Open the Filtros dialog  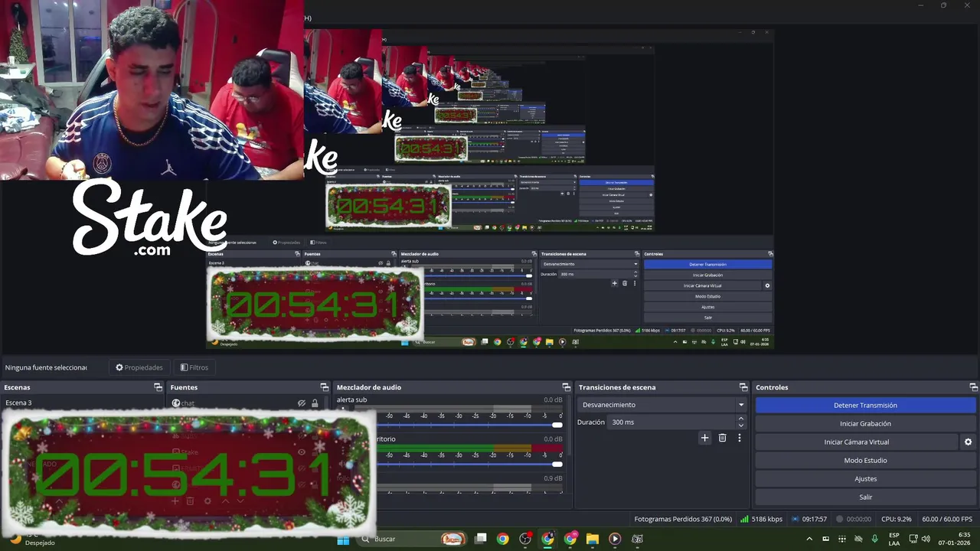click(x=194, y=367)
